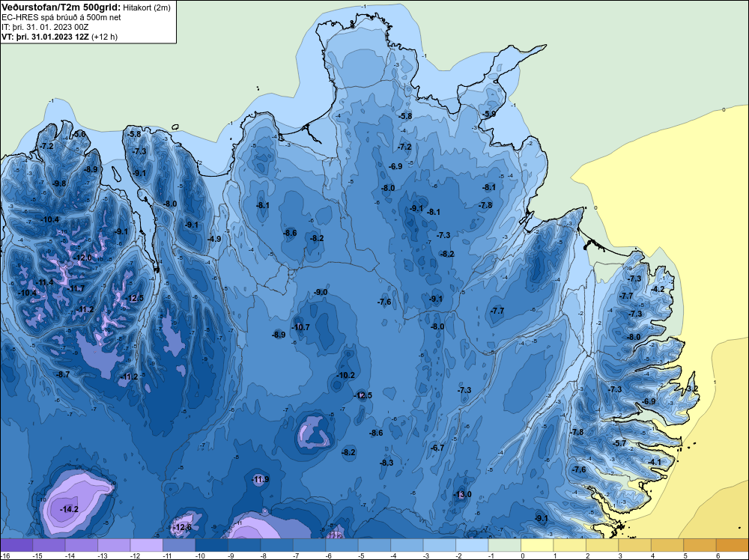Click the -11.9 temperature label
749x560 pixels.
pyautogui.click(x=260, y=479)
